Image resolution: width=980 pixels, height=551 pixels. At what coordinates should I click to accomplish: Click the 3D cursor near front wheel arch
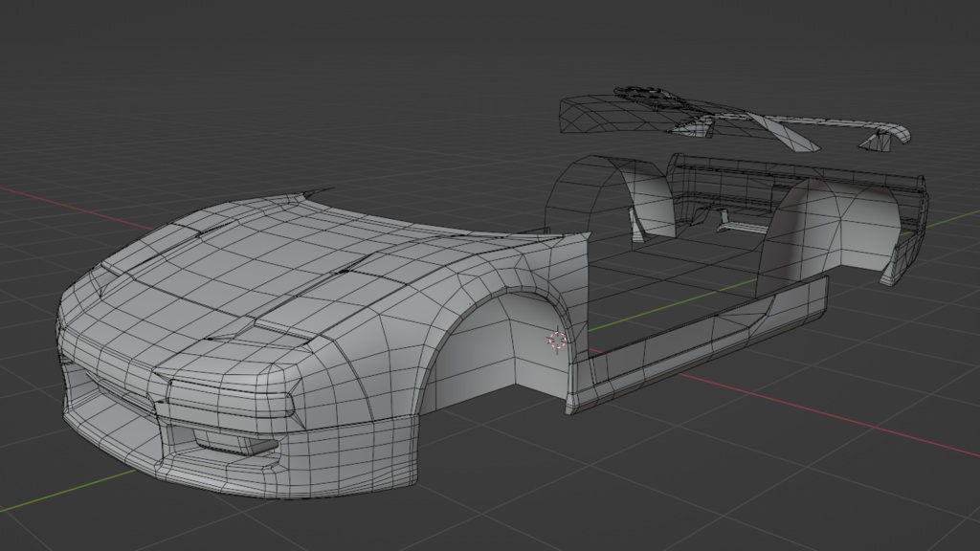(x=557, y=341)
